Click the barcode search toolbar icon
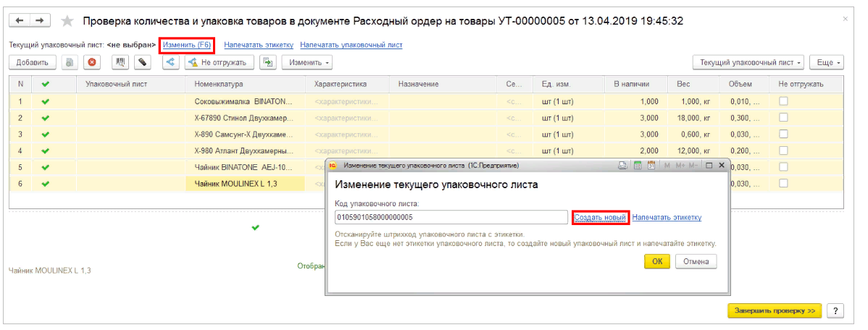Image resolution: width=868 pixels, height=330 pixels. point(121,63)
